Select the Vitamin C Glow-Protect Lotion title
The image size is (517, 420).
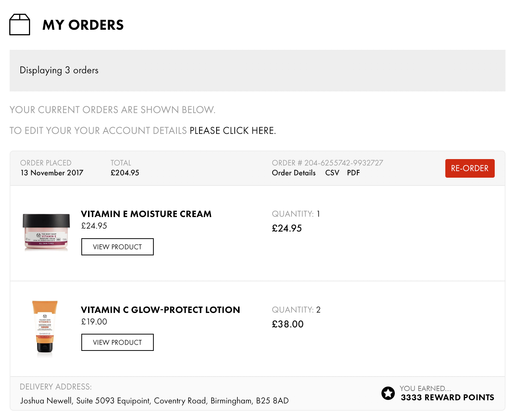pyautogui.click(x=160, y=310)
